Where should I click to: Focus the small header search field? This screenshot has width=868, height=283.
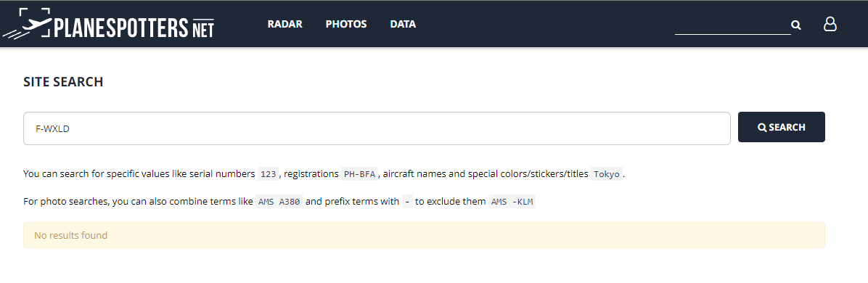pos(732,25)
